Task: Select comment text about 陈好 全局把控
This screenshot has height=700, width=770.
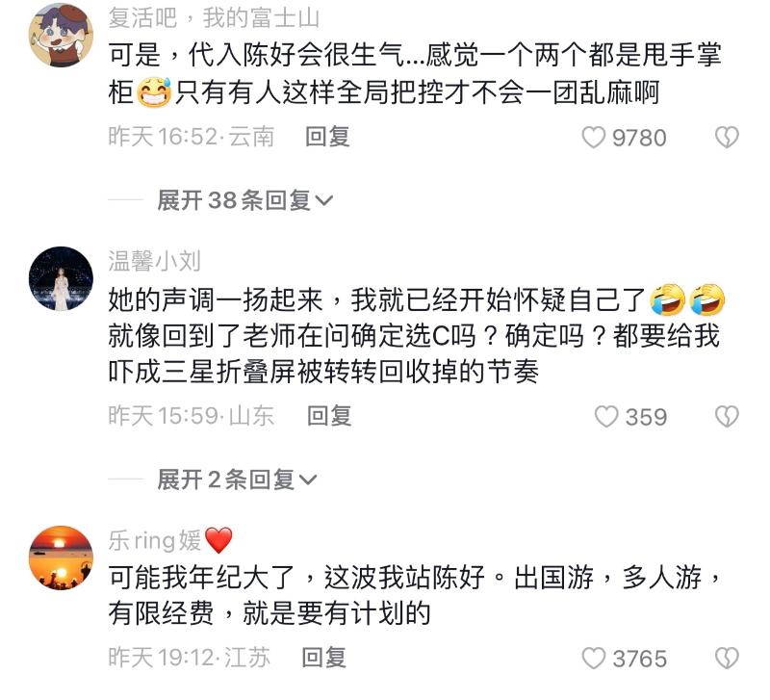Action: point(415,73)
